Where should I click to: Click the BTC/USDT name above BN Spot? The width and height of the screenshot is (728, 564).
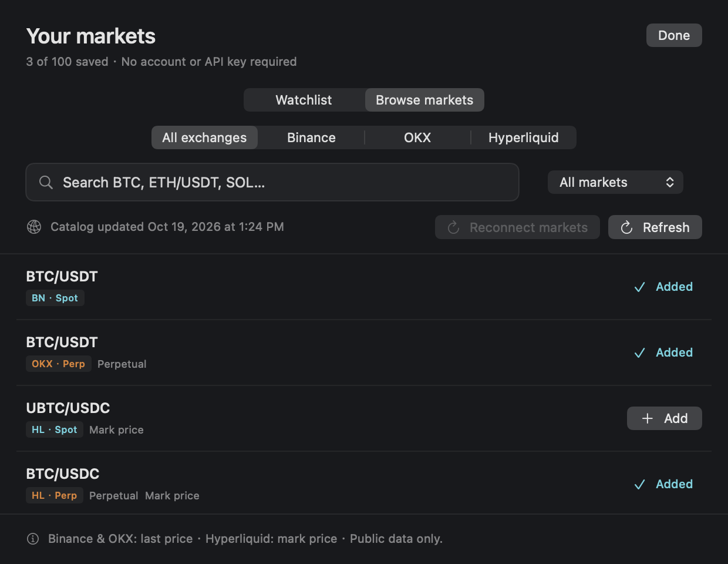click(x=62, y=276)
